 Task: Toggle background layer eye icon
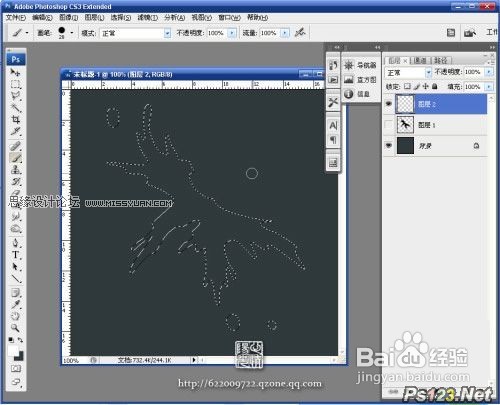point(388,146)
